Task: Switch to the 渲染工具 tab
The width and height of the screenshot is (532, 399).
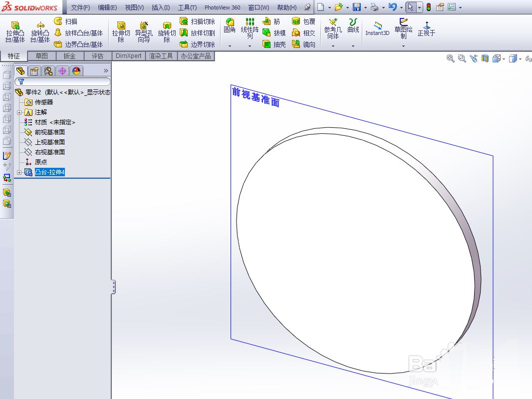Action: click(161, 56)
